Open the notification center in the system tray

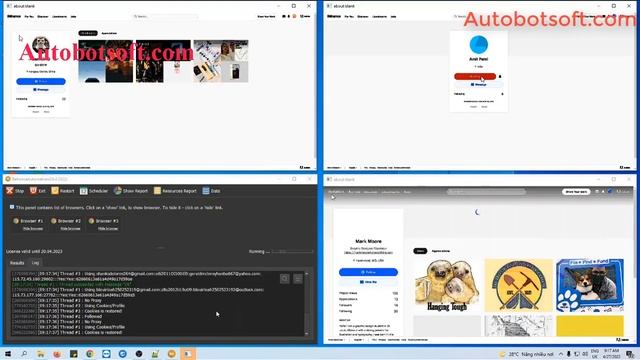click(630, 354)
